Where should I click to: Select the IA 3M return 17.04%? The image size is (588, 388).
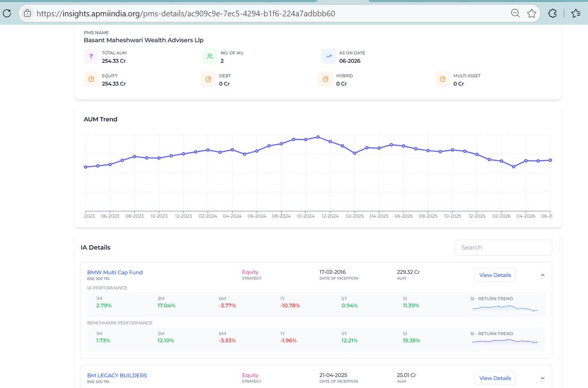[x=166, y=305]
